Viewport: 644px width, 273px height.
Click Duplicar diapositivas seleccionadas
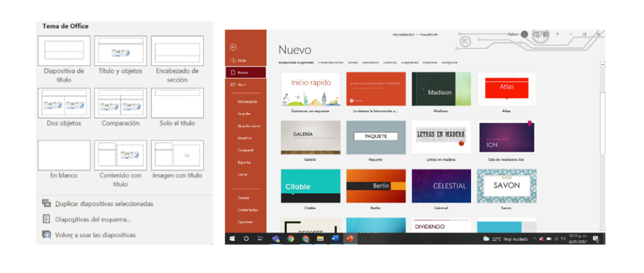(97, 204)
